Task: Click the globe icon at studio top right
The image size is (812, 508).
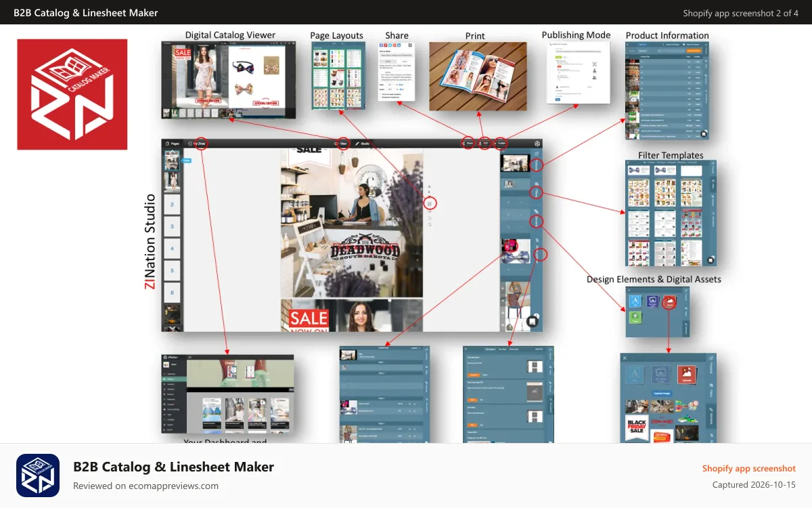Action: click(x=537, y=144)
